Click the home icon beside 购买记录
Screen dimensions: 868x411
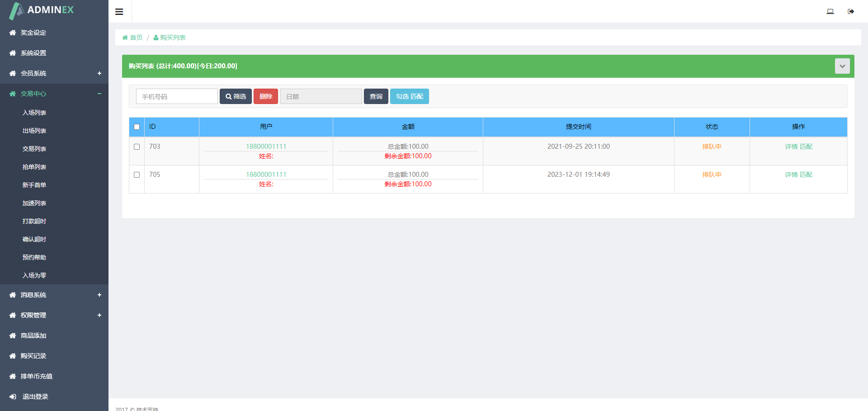[x=13, y=356]
